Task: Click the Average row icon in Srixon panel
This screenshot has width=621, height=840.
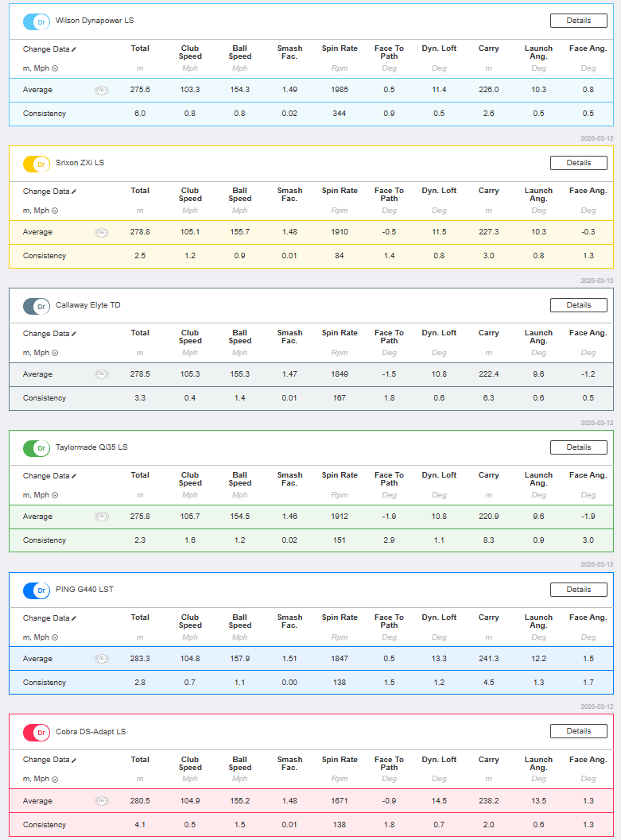Action: click(x=102, y=233)
